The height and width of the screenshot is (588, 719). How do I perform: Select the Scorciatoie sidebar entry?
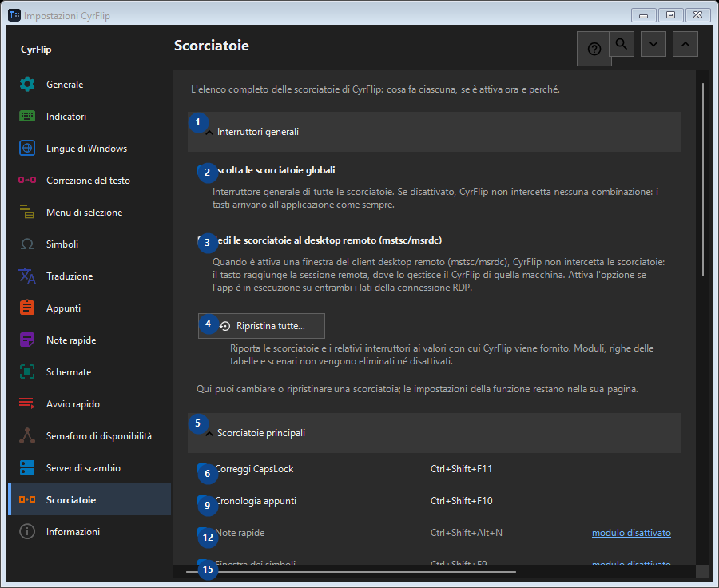point(89,499)
